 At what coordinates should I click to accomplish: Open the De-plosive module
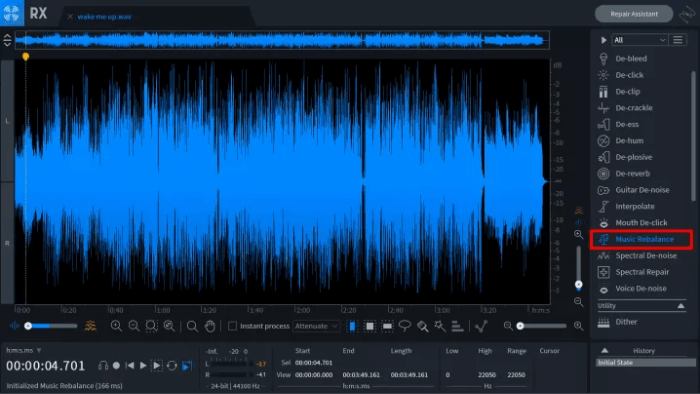point(633,157)
